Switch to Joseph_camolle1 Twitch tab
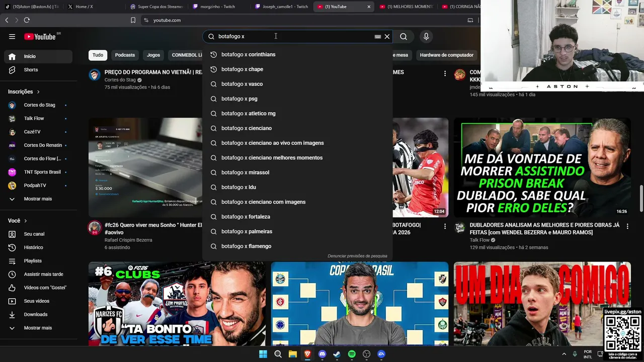This screenshot has width=644, height=362. 281,7
